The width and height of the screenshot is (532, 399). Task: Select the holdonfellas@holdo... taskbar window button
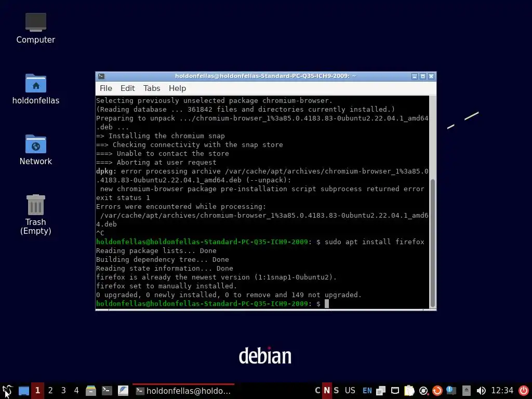tap(183, 391)
